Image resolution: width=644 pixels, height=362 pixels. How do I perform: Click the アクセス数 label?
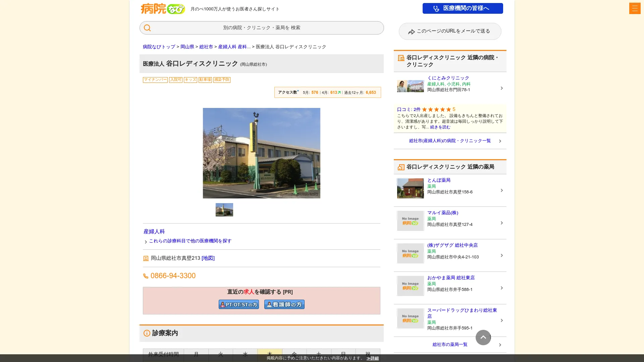[x=288, y=93]
